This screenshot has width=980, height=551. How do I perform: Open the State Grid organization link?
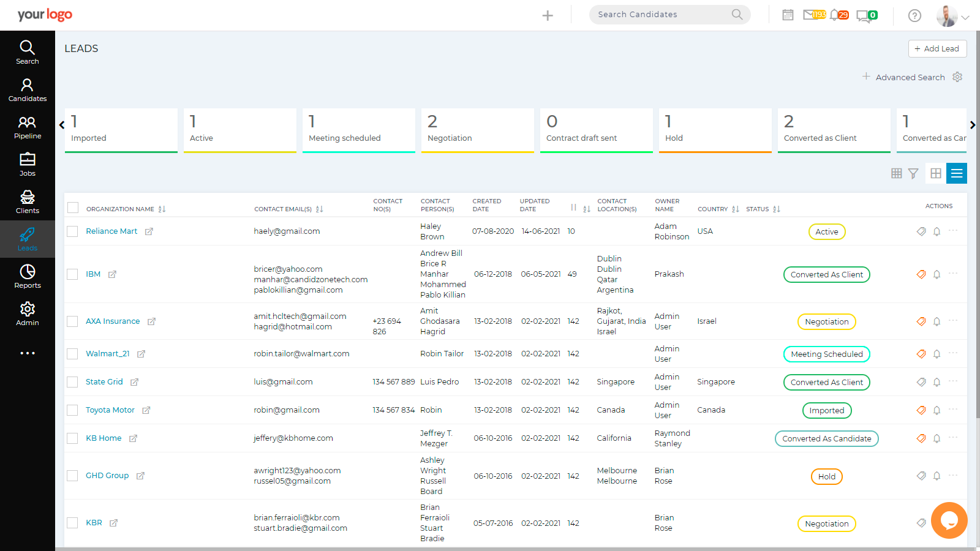[104, 382]
